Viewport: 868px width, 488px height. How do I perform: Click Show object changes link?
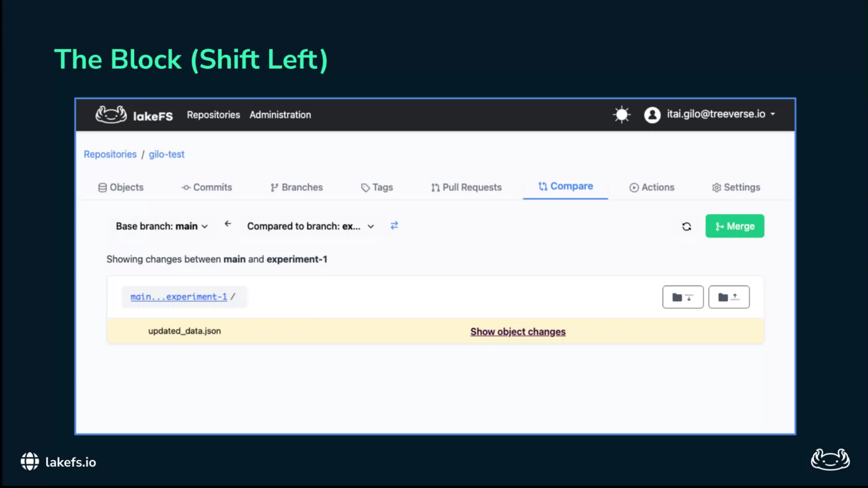click(518, 332)
